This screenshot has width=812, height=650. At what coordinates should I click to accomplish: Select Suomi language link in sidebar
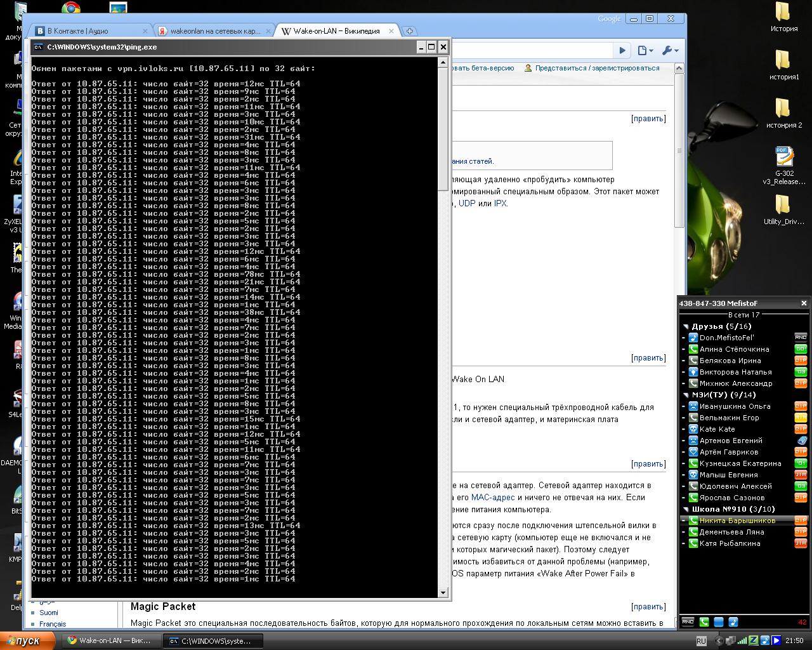click(x=49, y=613)
